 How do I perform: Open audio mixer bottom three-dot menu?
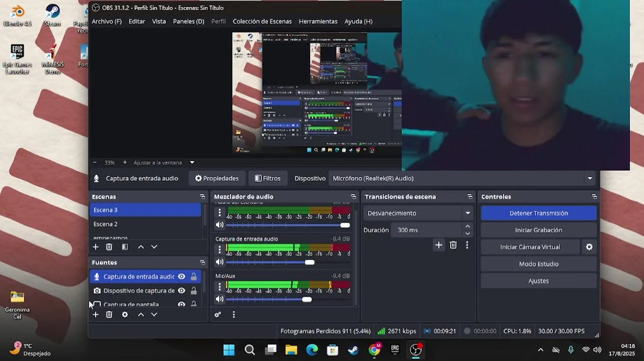tap(234, 314)
